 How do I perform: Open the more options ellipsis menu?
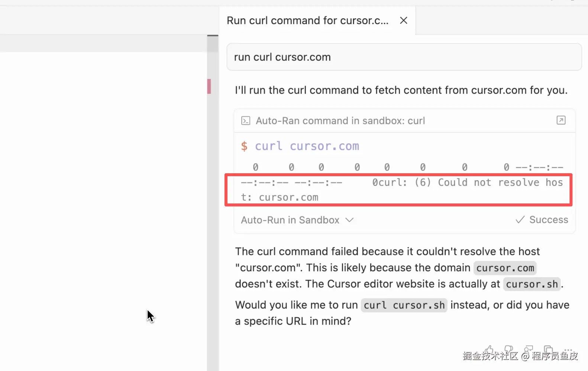[x=568, y=349]
